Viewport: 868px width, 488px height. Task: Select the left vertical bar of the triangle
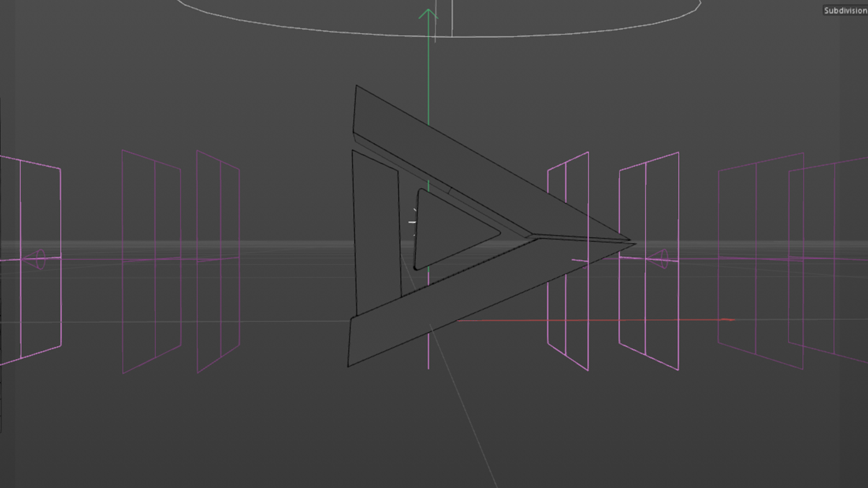point(375,226)
